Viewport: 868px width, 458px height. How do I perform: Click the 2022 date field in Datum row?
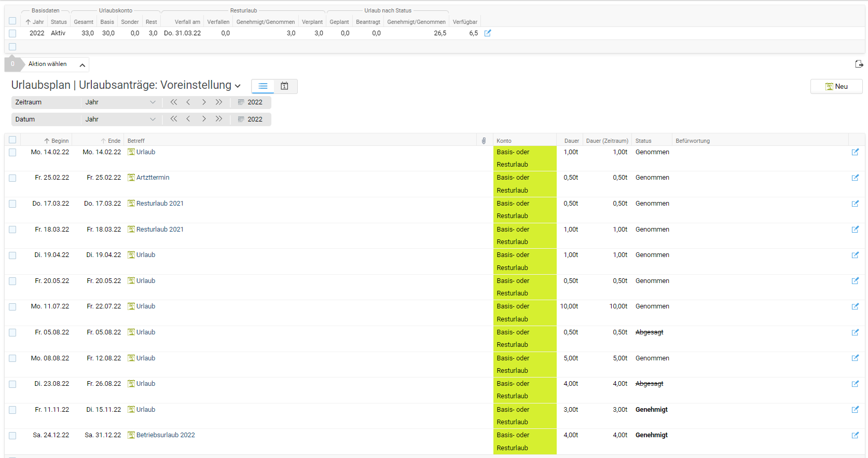coord(251,119)
